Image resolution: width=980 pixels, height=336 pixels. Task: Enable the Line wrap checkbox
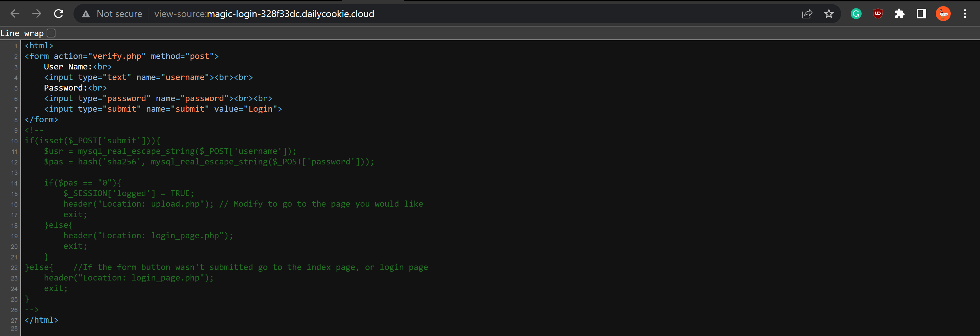tap(51, 33)
